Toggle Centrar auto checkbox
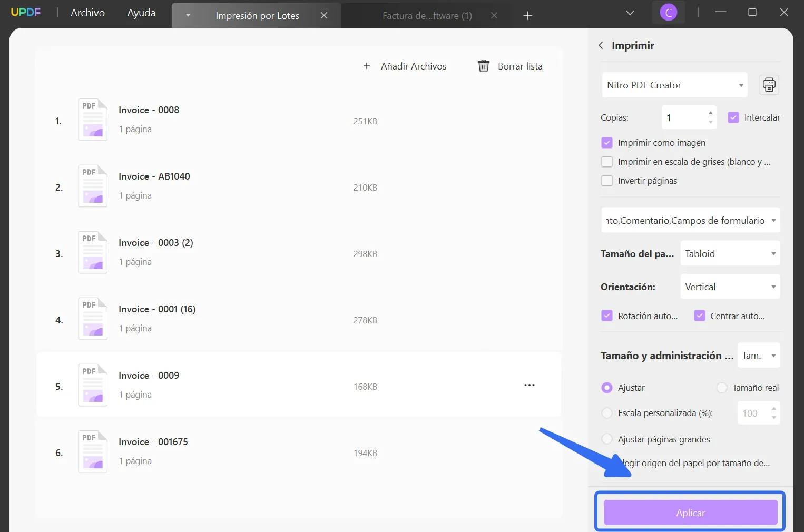804x532 pixels. point(699,316)
